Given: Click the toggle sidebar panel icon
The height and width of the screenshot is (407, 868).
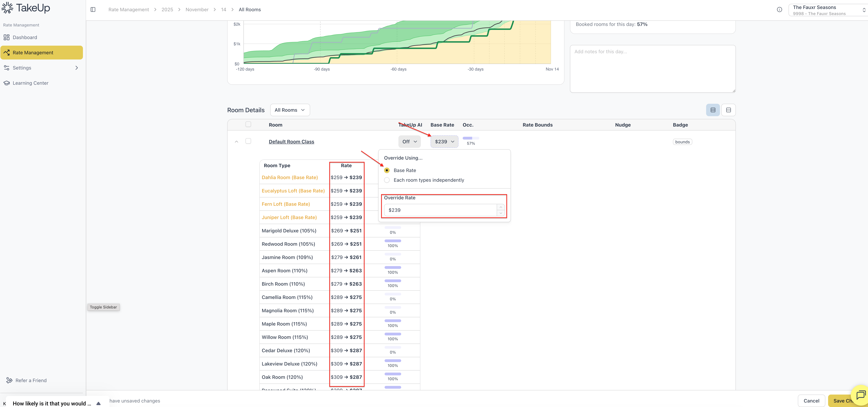Looking at the screenshot, I should point(93,10).
